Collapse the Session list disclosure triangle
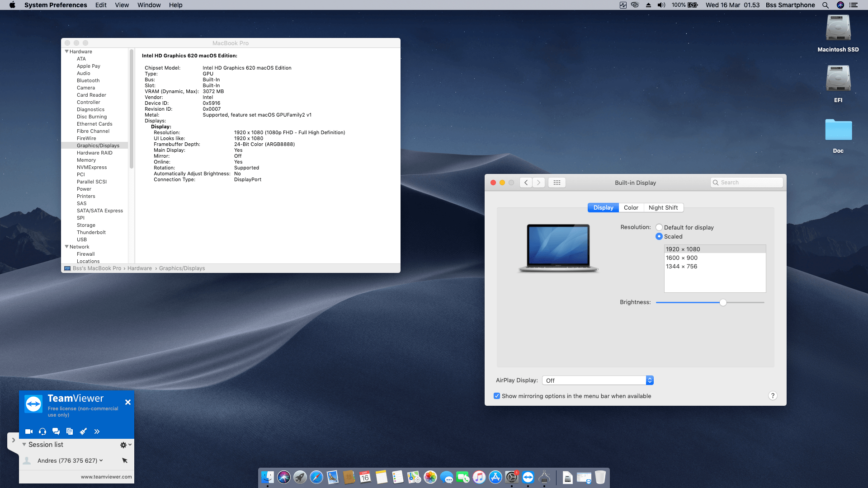The height and width of the screenshot is (488, 868). [24, 445]
